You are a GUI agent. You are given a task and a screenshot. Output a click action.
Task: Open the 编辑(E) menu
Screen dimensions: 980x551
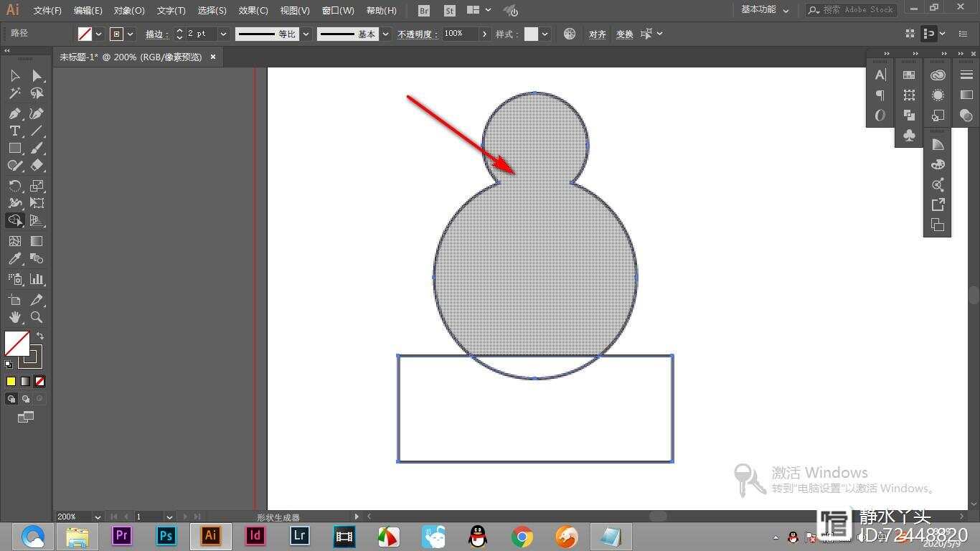88,11
